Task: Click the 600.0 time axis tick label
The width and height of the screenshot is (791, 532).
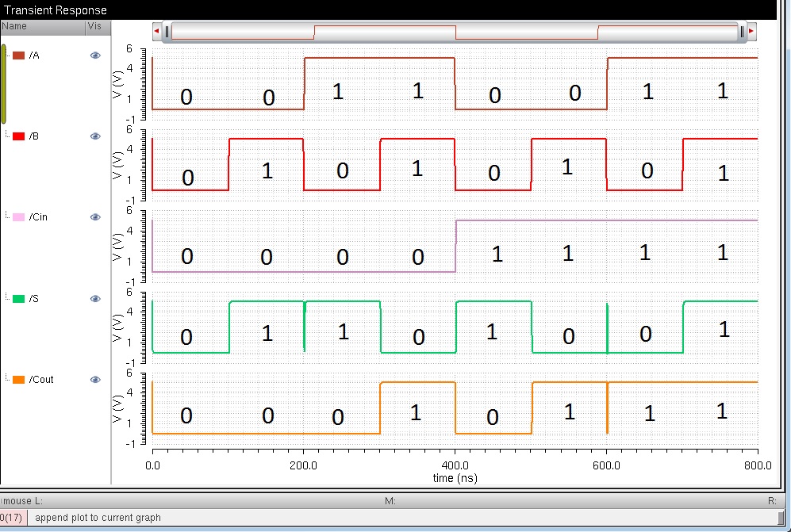Action: (606, 465)
